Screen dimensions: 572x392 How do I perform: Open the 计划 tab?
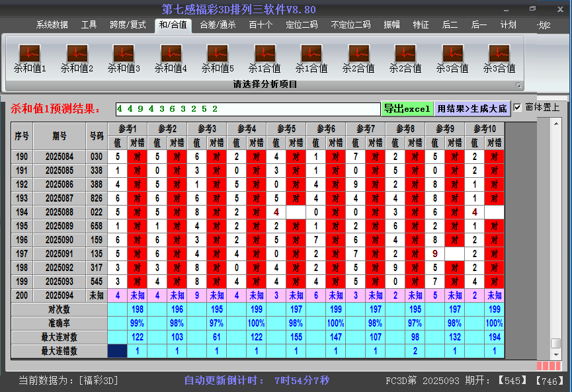click(x=508, y=25)
